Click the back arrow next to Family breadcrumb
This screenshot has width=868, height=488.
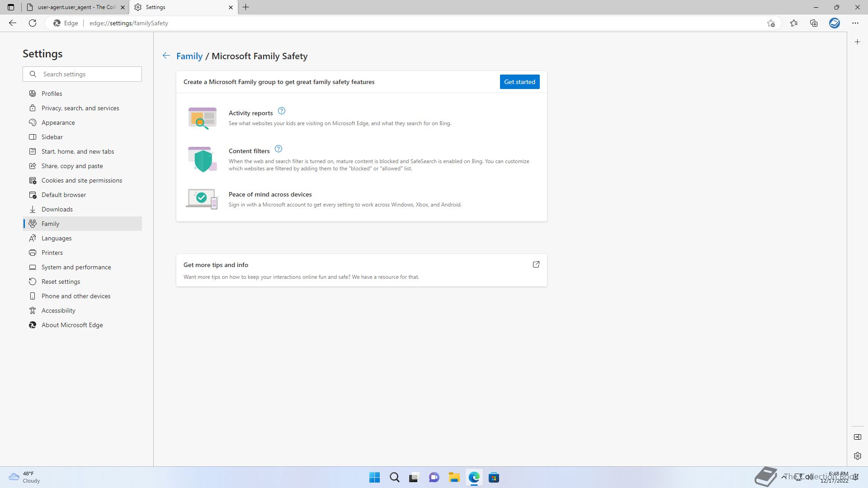pyautogui.click(x=166, y=56)
